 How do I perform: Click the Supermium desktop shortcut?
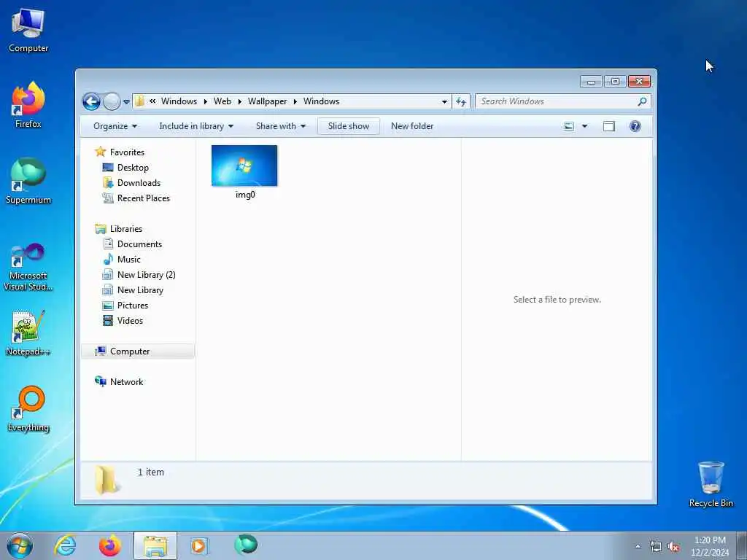pos(28,181)
